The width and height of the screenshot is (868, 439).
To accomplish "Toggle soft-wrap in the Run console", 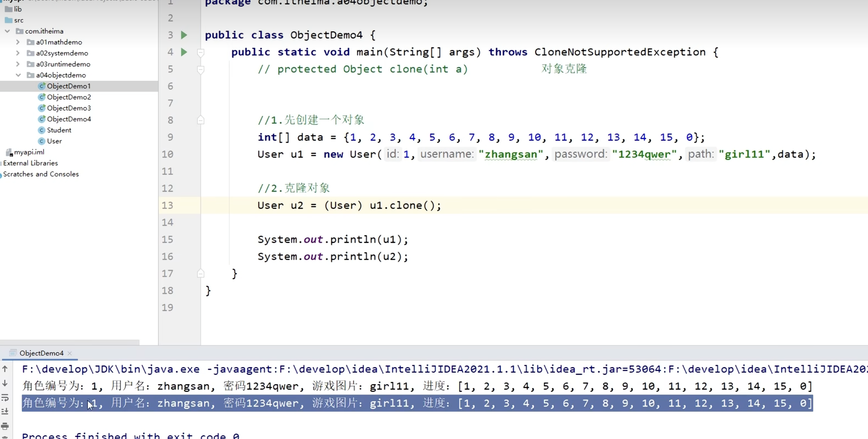I will tap(5, 398).
